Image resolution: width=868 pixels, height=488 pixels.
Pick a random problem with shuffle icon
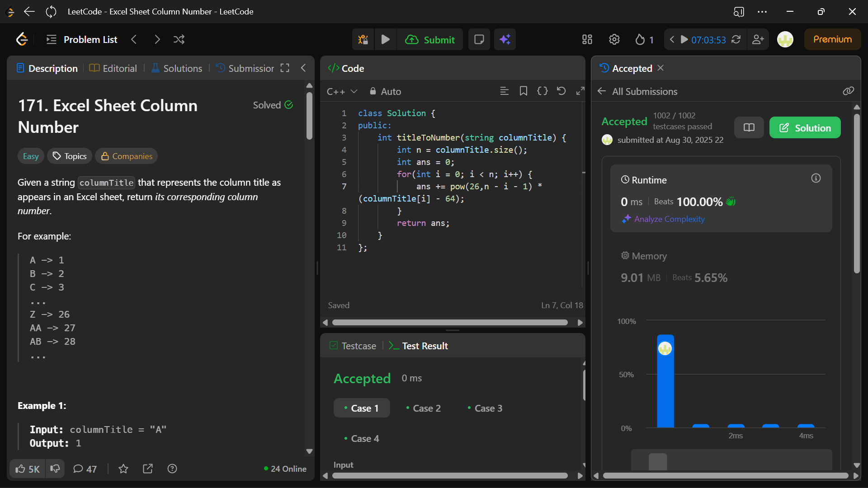pos(179,40)
